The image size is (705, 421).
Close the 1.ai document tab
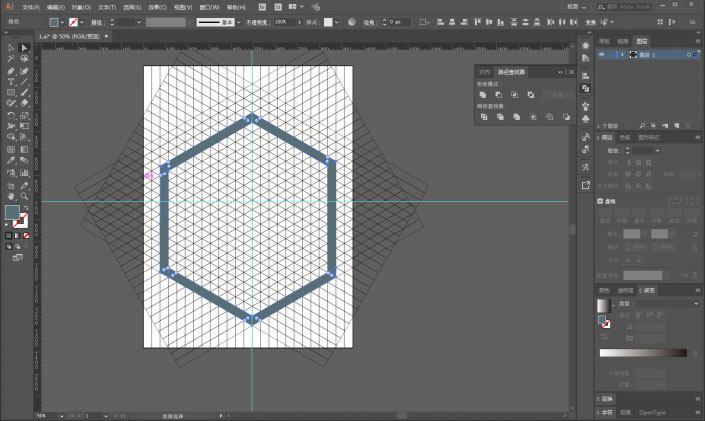click(x=107, y=36)
